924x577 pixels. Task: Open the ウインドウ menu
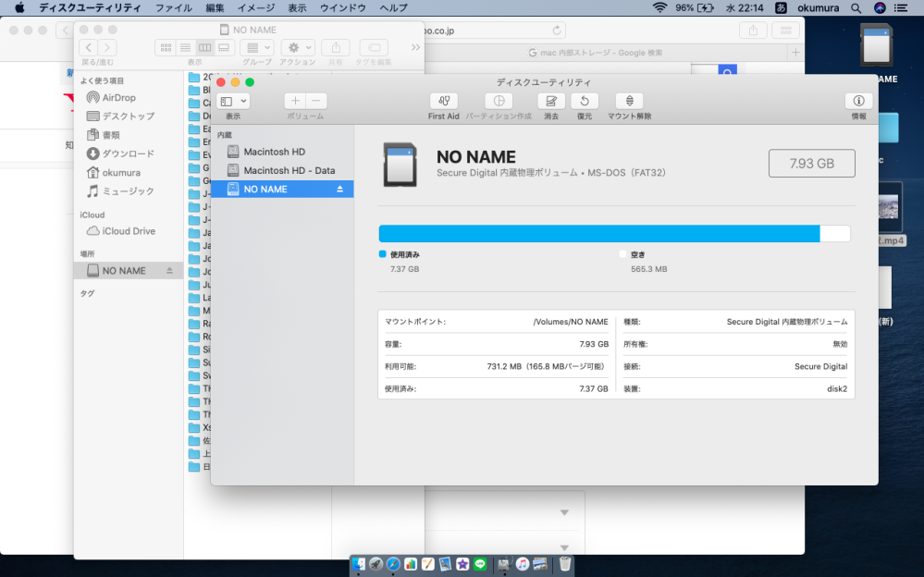(x=342, y=7)
